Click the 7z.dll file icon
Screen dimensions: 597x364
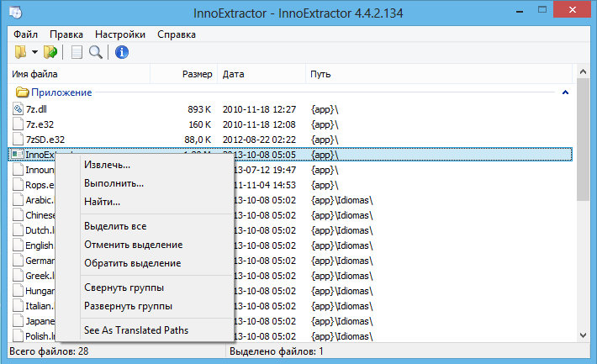18,109
